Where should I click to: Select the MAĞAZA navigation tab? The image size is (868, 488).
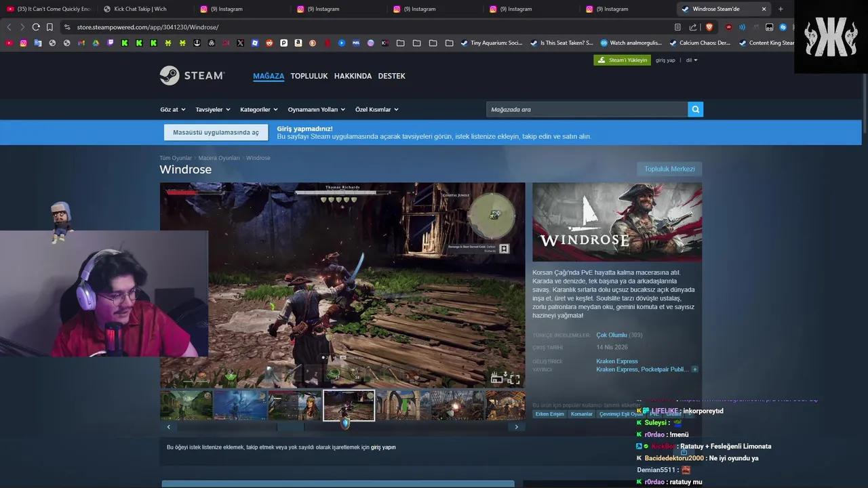tap(269, 76)
